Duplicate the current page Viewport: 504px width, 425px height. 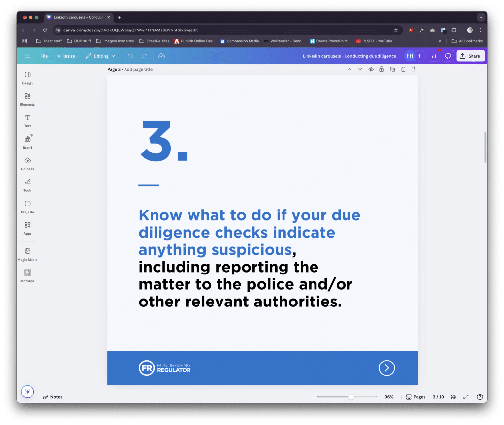(392, 69)
